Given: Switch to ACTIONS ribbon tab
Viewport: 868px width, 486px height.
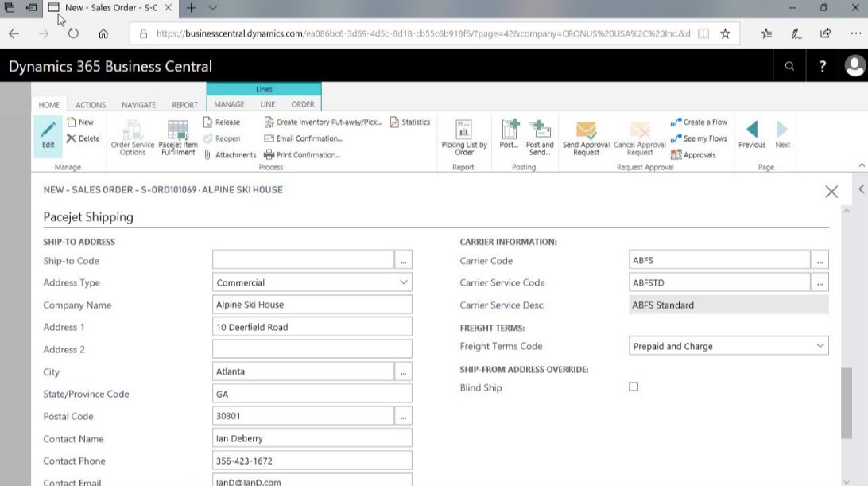Looking at the screenshot, I should (91, 105).
